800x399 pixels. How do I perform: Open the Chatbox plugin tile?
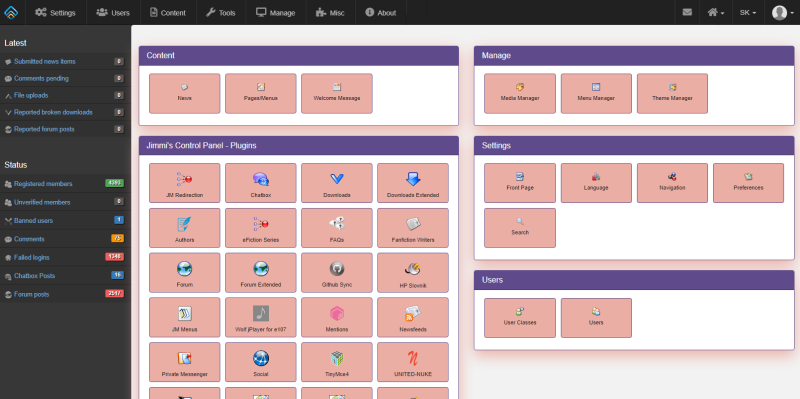[261, 183]
